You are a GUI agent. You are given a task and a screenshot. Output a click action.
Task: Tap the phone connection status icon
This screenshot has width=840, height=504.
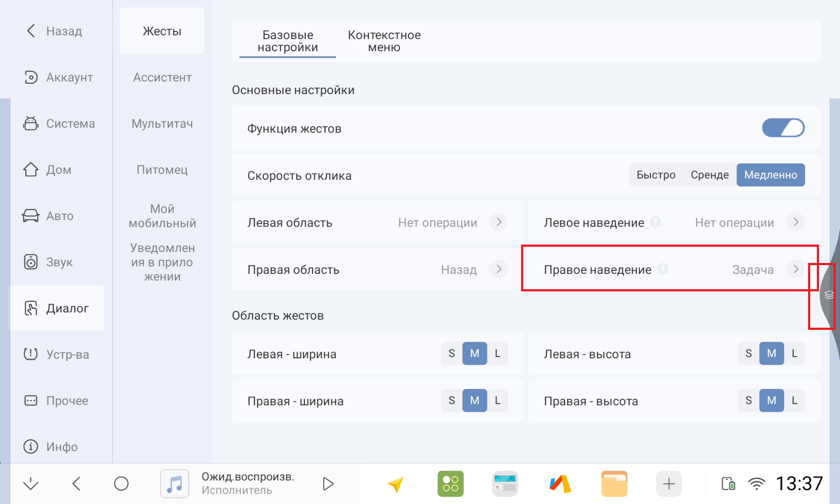click(x=728, y=484)
